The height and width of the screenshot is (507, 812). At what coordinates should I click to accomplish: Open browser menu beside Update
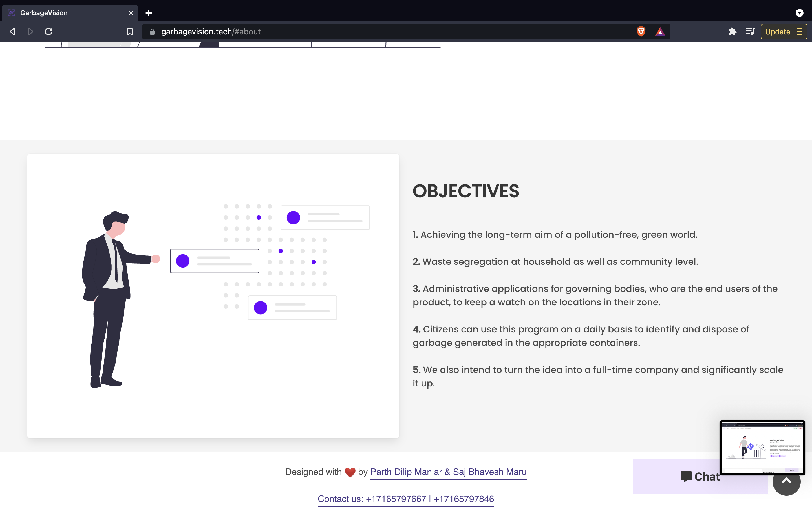[x=800, y=32]
